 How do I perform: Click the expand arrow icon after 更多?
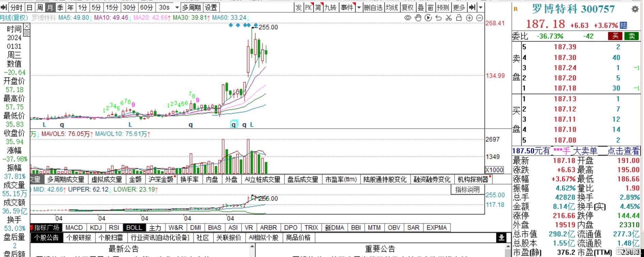(x=472, y=7)
